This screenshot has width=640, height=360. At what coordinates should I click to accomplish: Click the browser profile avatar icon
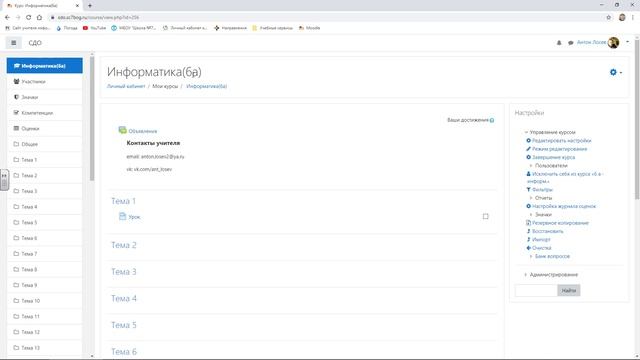pos(622,17)
